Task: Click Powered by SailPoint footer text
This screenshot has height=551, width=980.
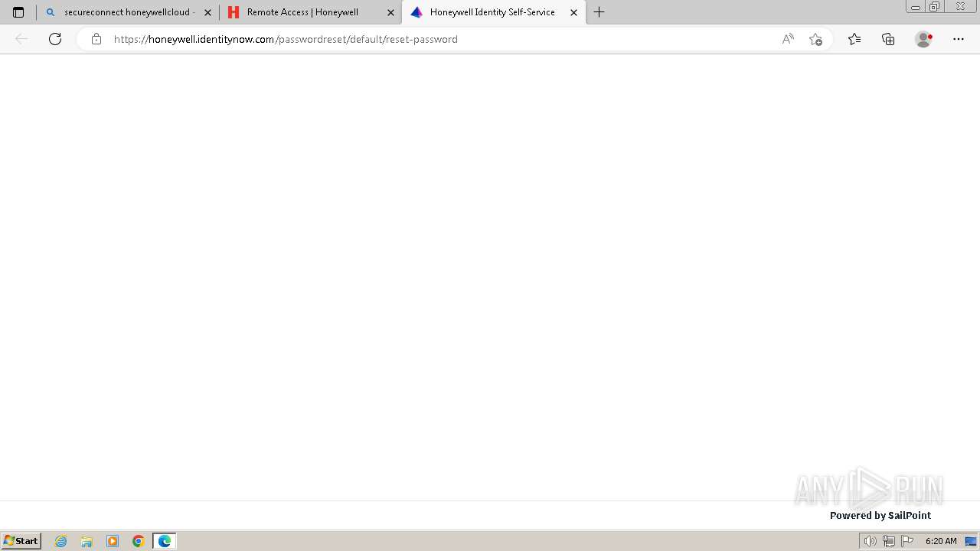Action: 880,515
